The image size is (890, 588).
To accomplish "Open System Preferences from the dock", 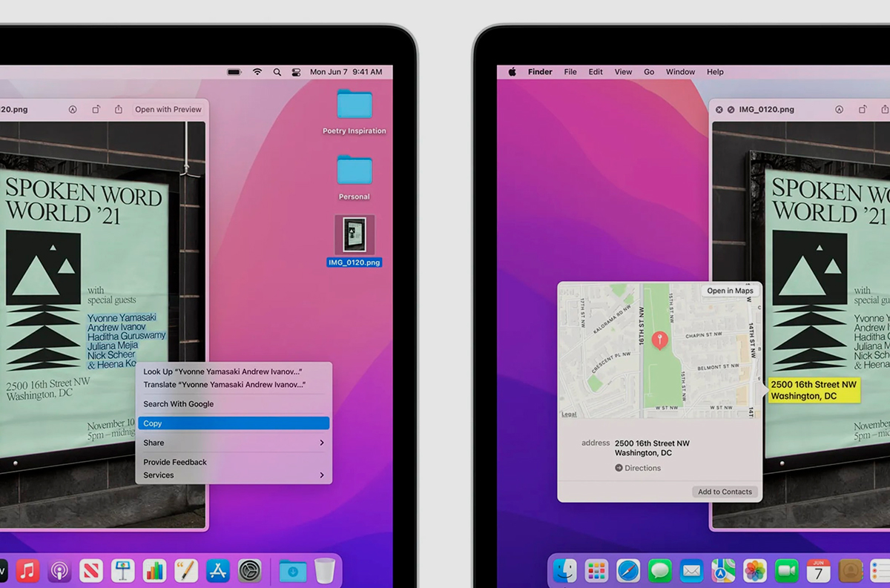I will (250, 570).
